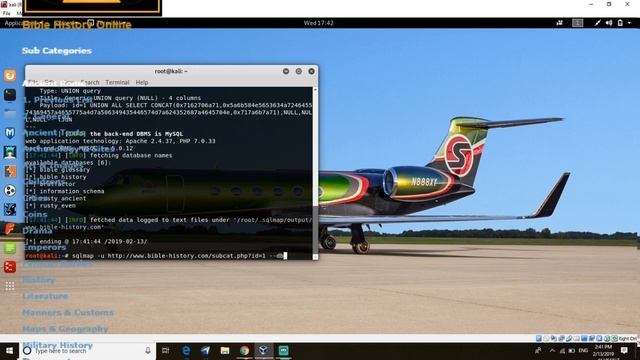
Task: Click VirtualBox mouse integration status icon
Action: 607,338
